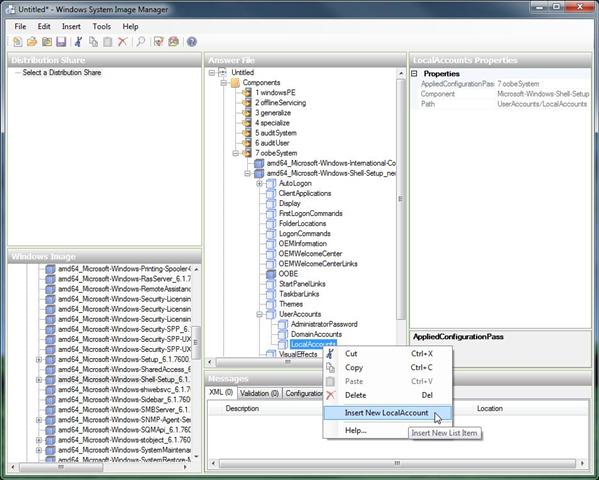Click the Answer File vertical scrollbar thumb
599x480 pixels.
(400, 199)
